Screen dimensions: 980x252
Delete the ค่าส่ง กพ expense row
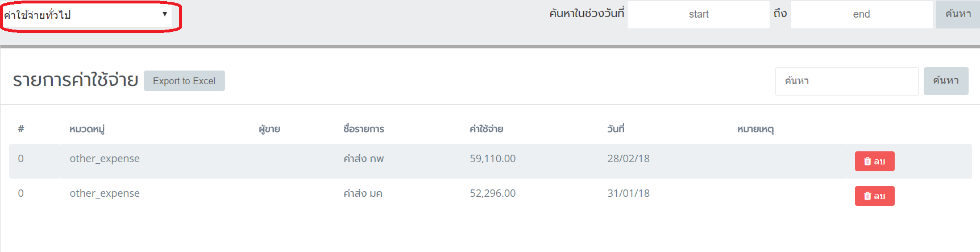click(874, 161)
